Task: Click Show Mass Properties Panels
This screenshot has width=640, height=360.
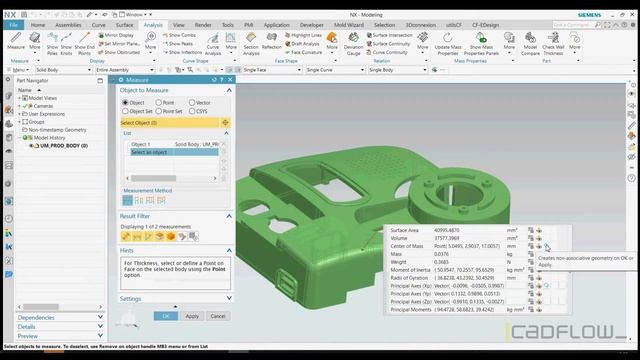Action: 481,44
